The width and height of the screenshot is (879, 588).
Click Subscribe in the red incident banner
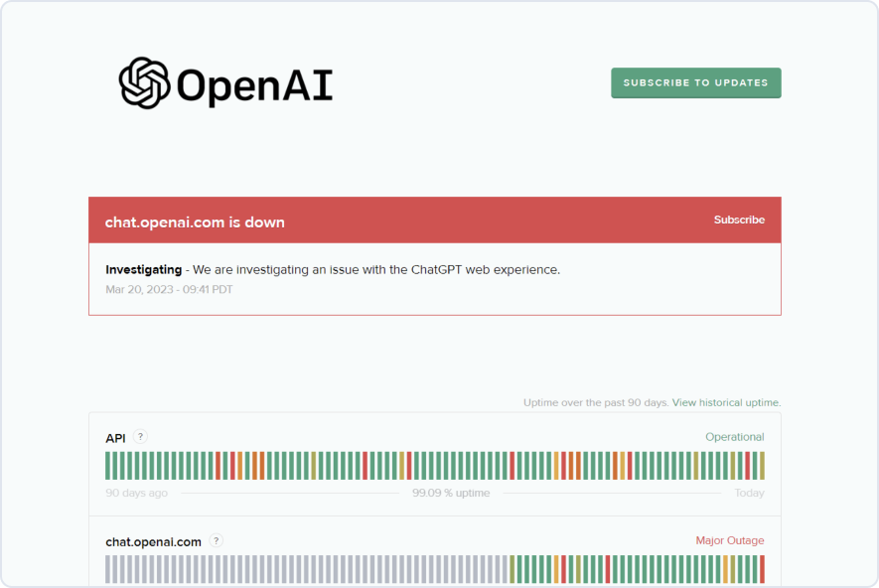click(739, 220)
